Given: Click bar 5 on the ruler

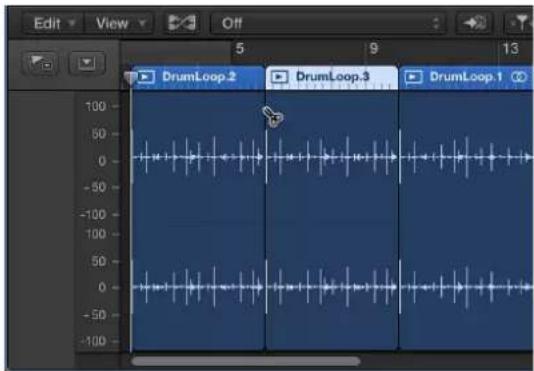Looking at the screenshot, I should 240,49.
